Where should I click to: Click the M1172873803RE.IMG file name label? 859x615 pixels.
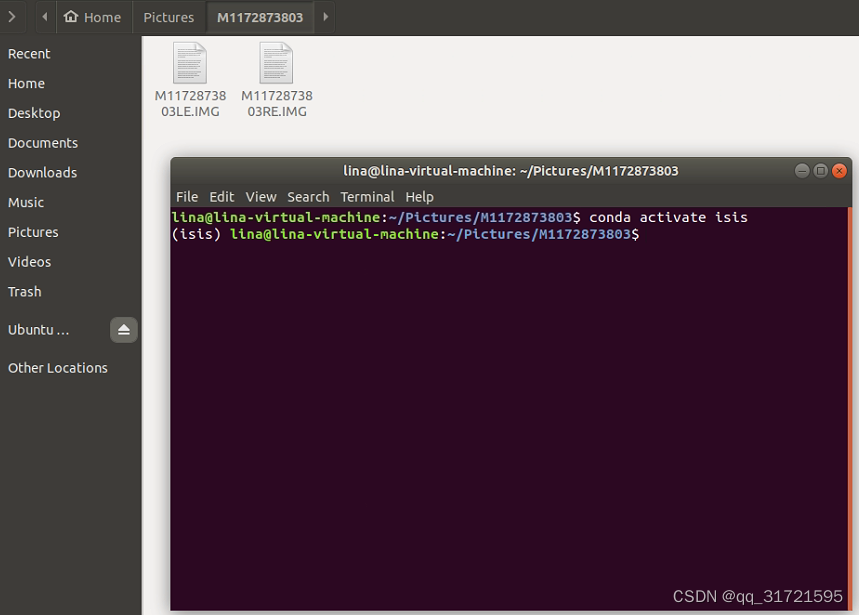277,104
